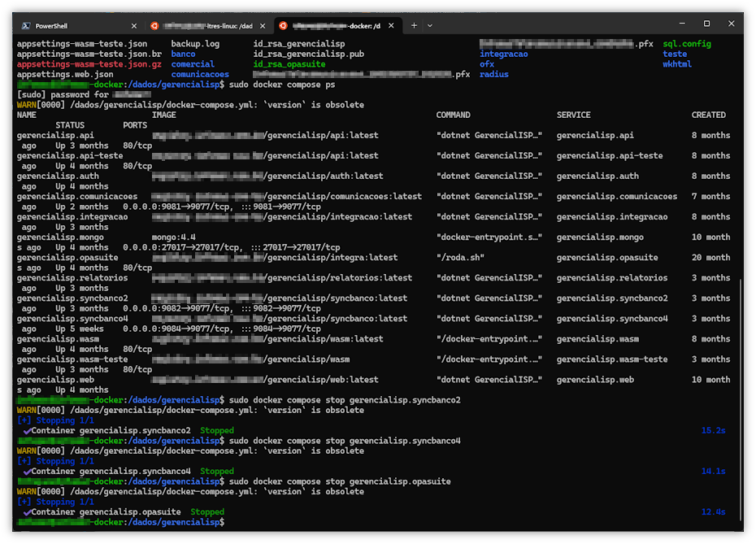Close the PowerShell tab
Image resolution: width=756 pixels, height=544 pixels.
(134, 25)
